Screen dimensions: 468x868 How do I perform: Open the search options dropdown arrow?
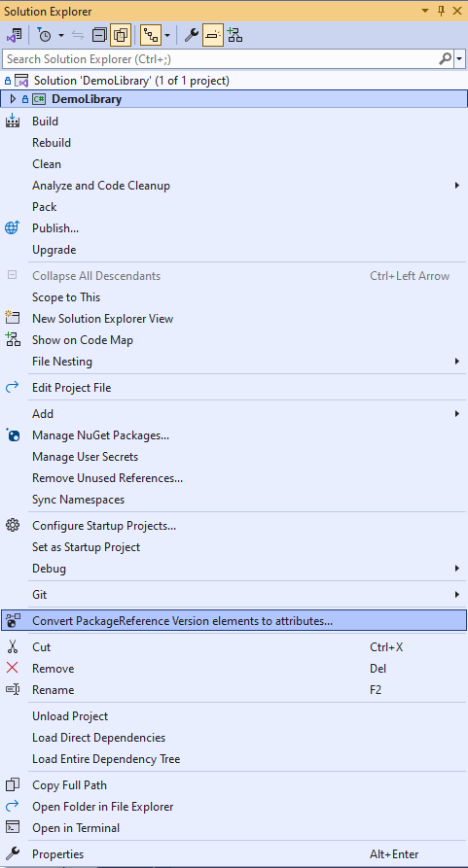click(460, 58)
